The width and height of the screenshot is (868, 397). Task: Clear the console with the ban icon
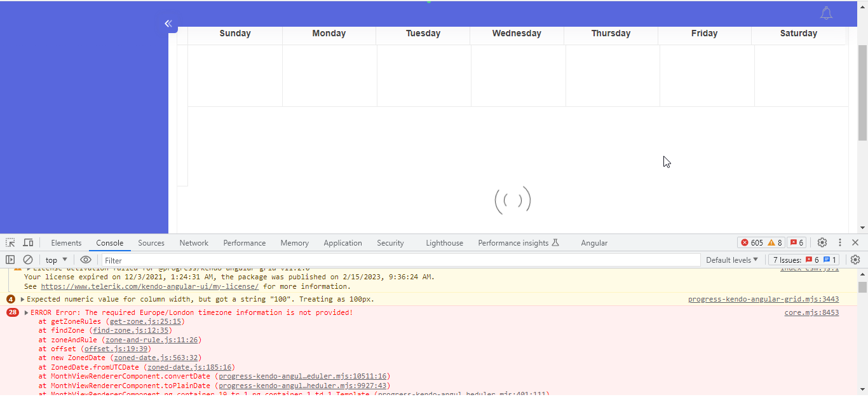28,260
